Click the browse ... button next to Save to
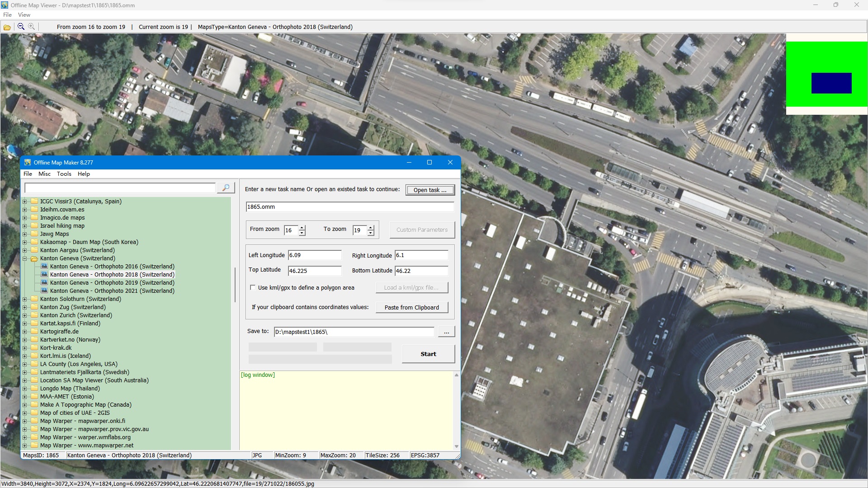 (446, 332)
